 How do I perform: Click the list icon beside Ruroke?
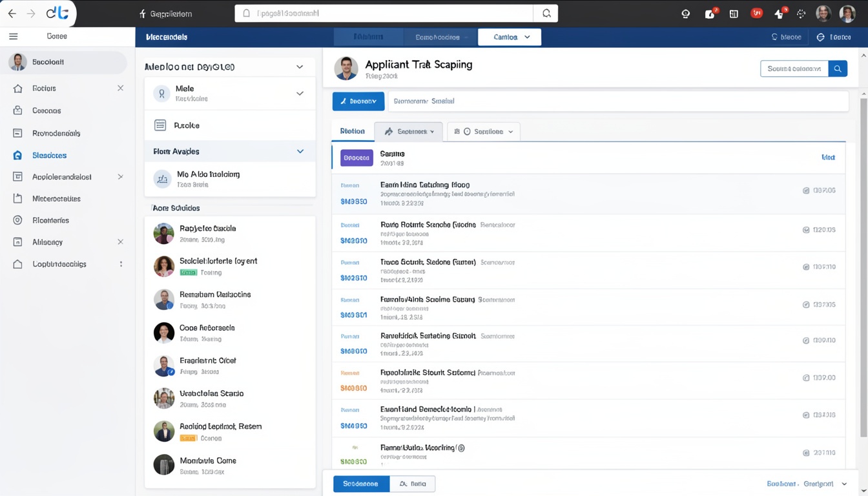[x=160, y=125]
